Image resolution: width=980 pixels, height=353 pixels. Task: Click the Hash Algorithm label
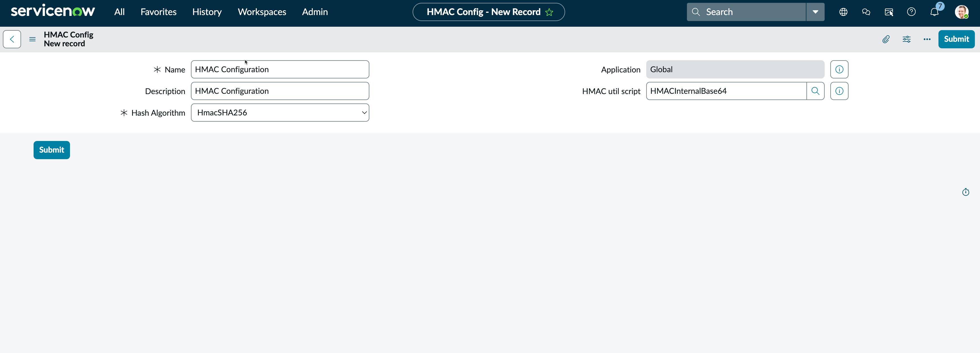[158, 113]
